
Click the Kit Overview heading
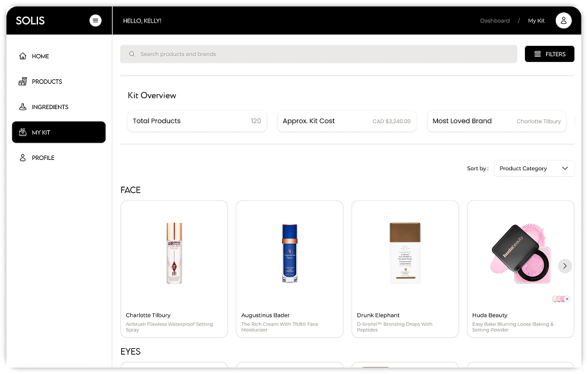tap(152, 95)
